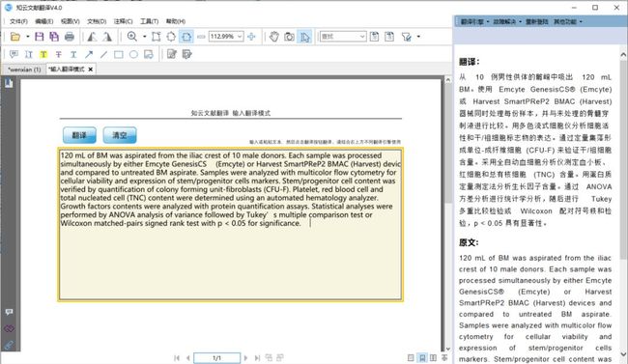Open the purple links panel sidebar icon
The height and width of the screenshot is (364, 628).
9,329
